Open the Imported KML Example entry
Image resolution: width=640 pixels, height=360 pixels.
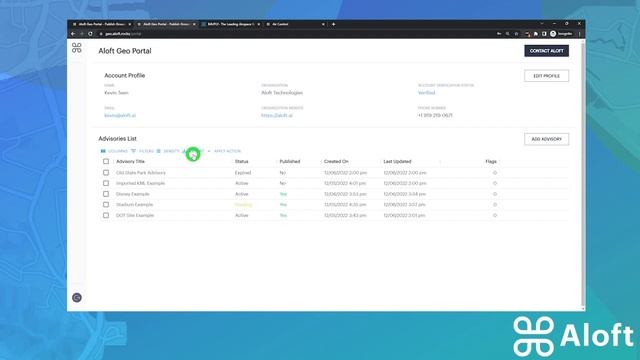tap(140, 183)
